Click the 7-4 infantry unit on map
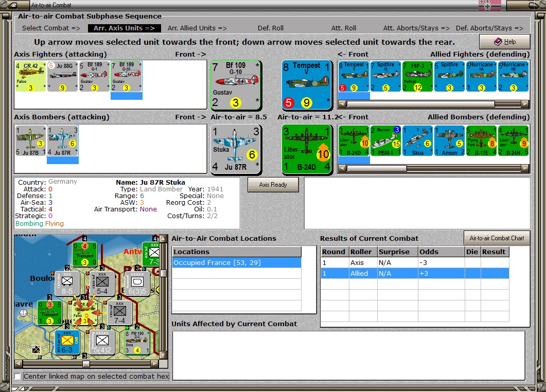The width and height of the screenshot is (546, 392). [x=119, y=312]
